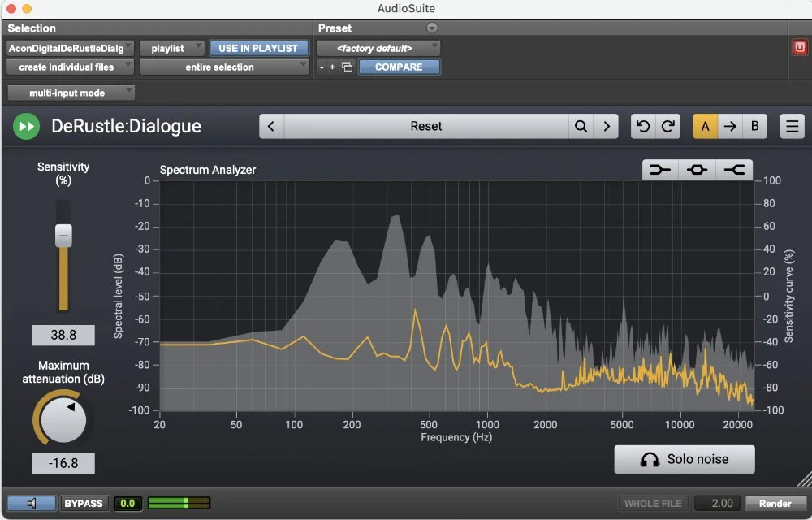
Task: Select A settings slot
Action: (x=706, y=127)
